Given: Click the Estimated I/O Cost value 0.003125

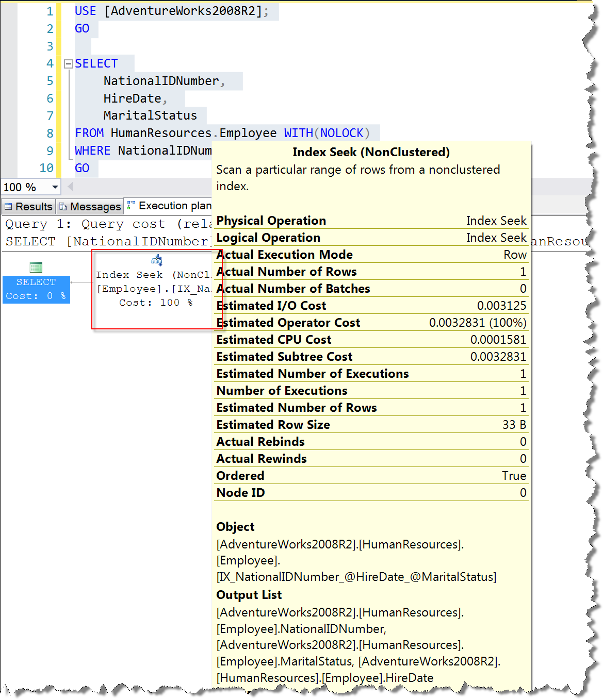Looking at the screenshot, I should tap(501, 306).
